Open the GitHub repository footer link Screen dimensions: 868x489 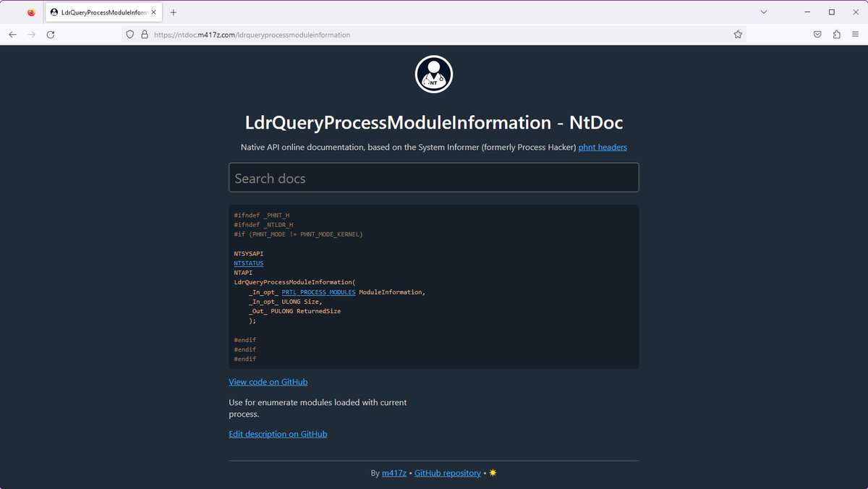pyautogui.click(x=448, y=473)
